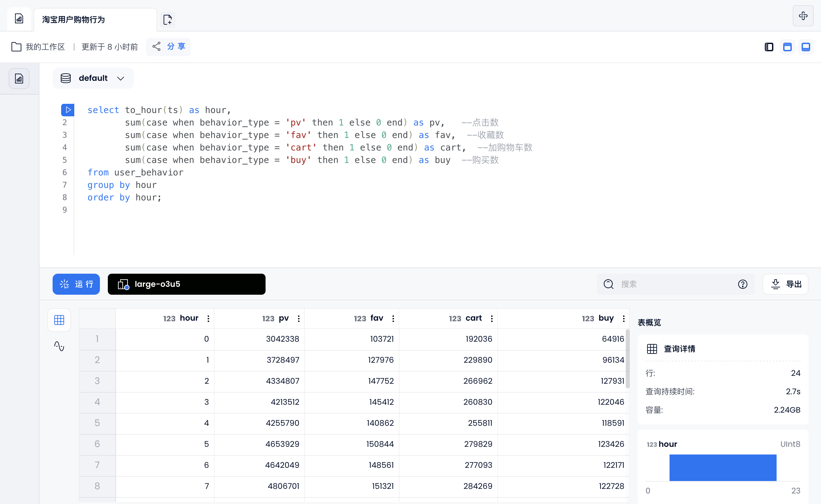
Task: Open the 我的工作区 folder link
Action: pyautogui.click(x=38, y=47)
